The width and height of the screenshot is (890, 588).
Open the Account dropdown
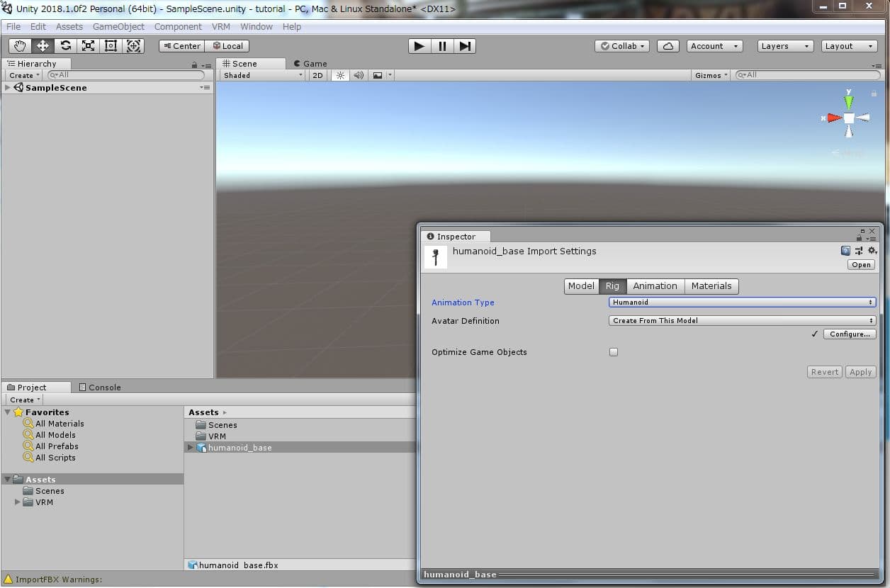[x=714, y=46]
